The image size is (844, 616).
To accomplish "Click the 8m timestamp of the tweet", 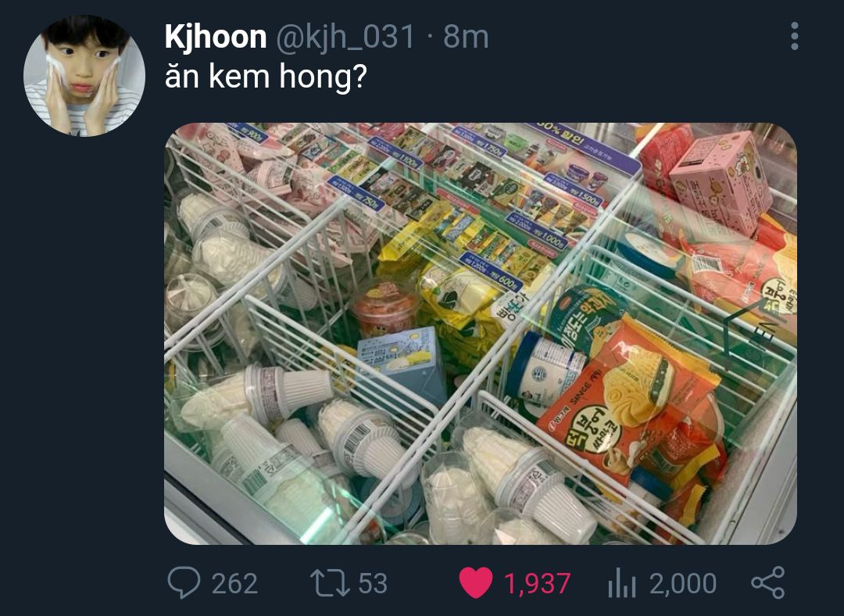I will [466, 38].
